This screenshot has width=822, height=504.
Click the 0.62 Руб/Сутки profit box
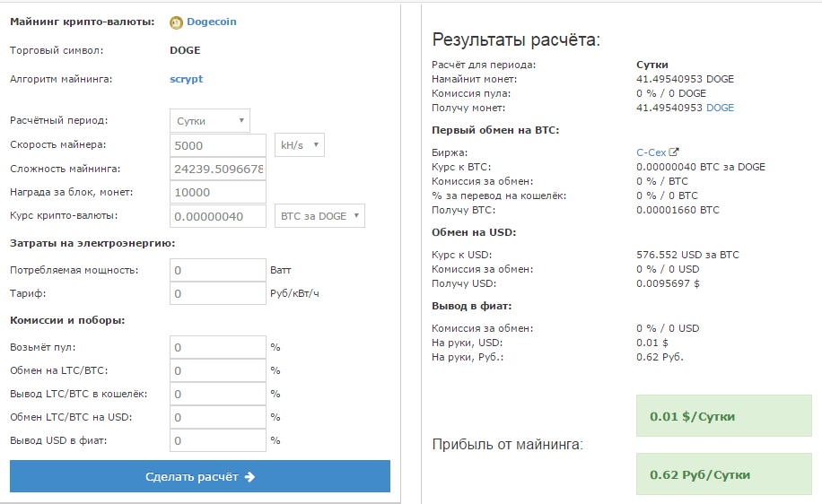(723, 474)
